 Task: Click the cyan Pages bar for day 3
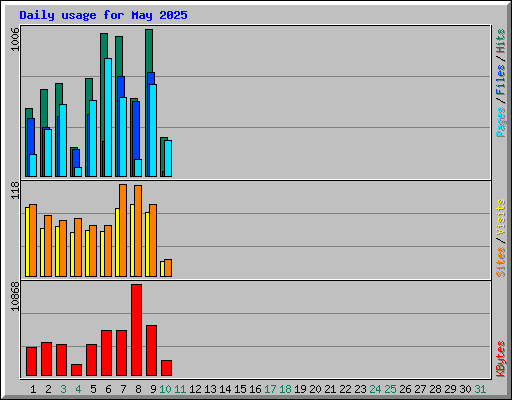point(63,140)
